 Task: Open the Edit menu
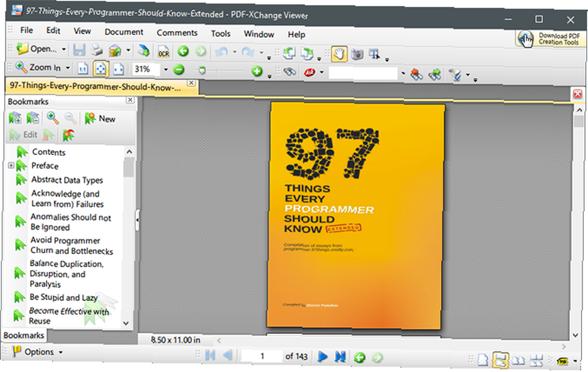pyautogui.click(x=54, y=31)
